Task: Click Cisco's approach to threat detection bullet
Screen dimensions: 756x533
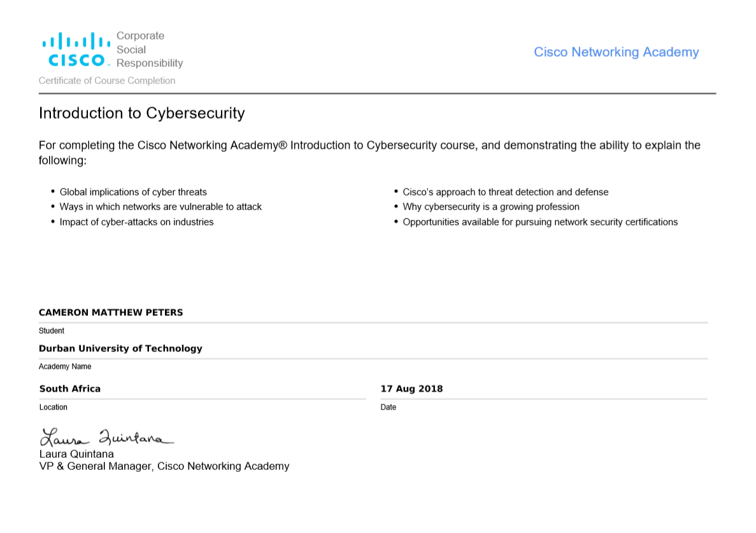Action: coord(506,192)
